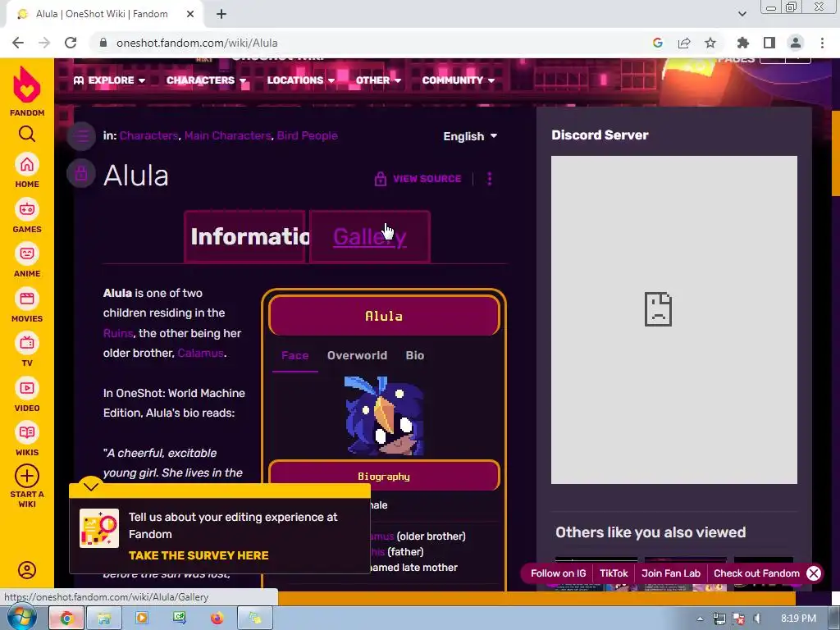Open Firefox from the taskbar
Screen dimensions: 840x630
tap(217, 619)
